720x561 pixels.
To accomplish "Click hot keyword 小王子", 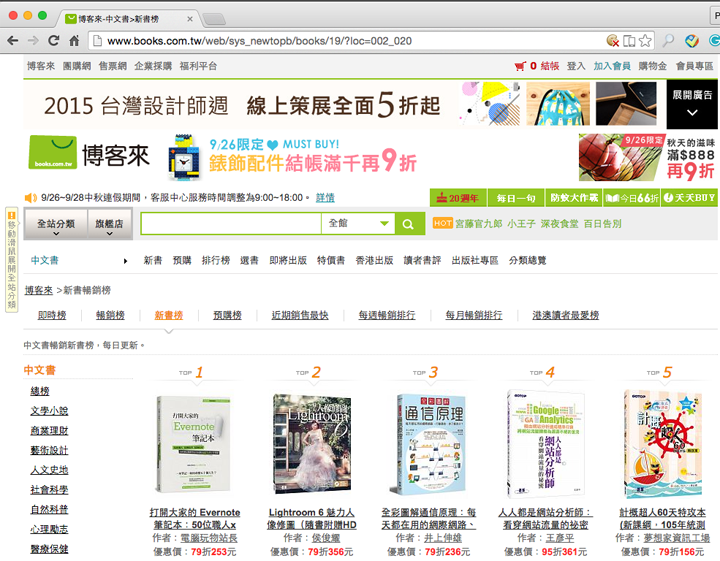I will [x=521, y=224].
